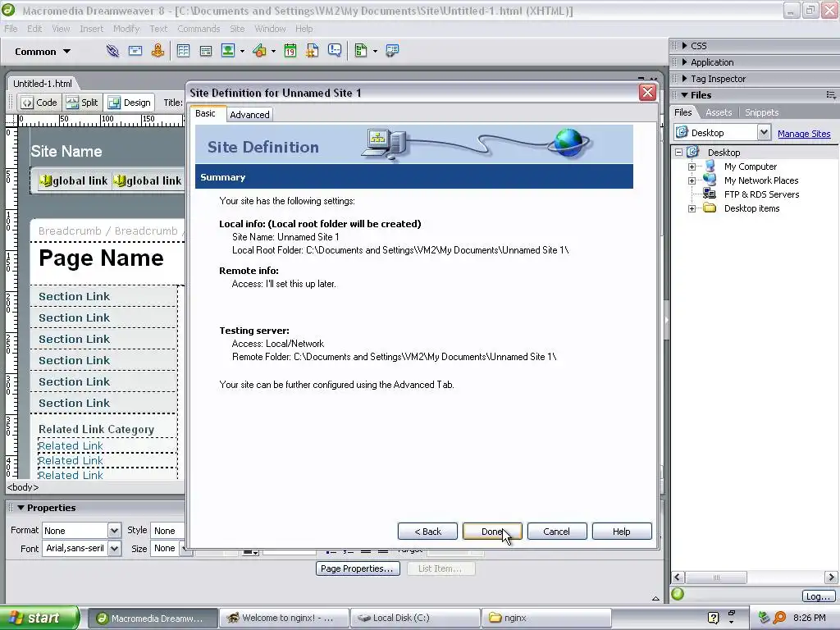Click the Server-Side Include icon
Image resolution: width=840 pixels, height=630 pixels.
click(313, 51)
